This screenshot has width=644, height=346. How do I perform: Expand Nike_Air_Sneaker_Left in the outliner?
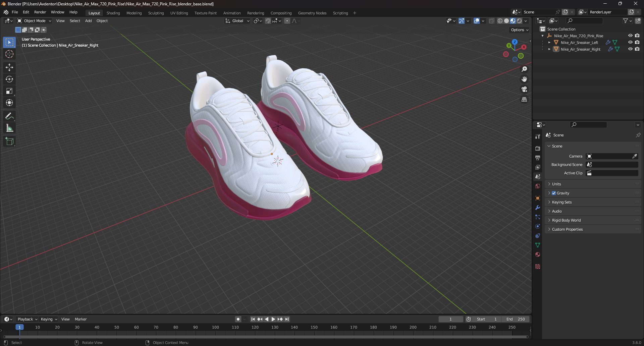point(549,43)
